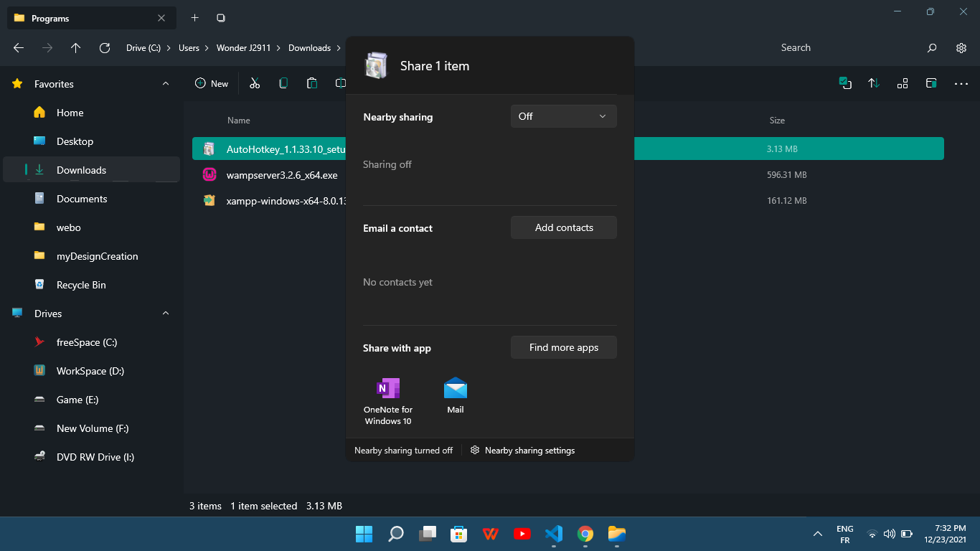Screen dimensions: 980x551
Task: Toggle the preview pane icon
Action: click(x=931, y=83)
